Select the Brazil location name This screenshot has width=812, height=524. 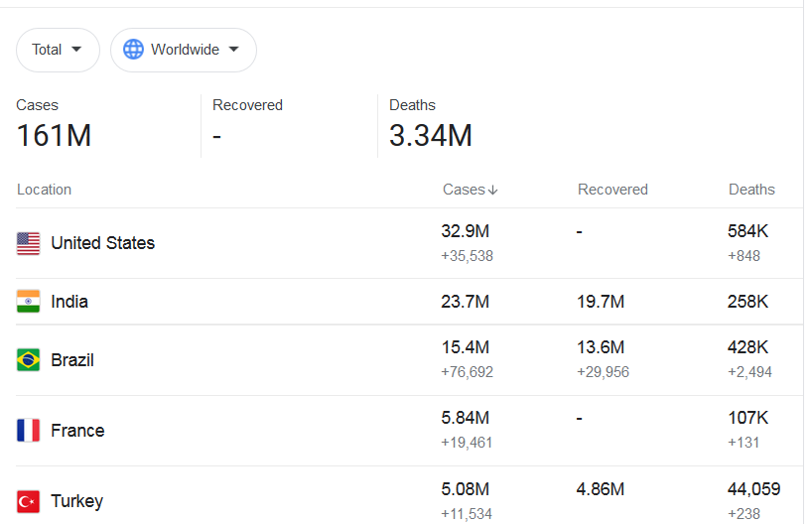[x=72, y=360]
